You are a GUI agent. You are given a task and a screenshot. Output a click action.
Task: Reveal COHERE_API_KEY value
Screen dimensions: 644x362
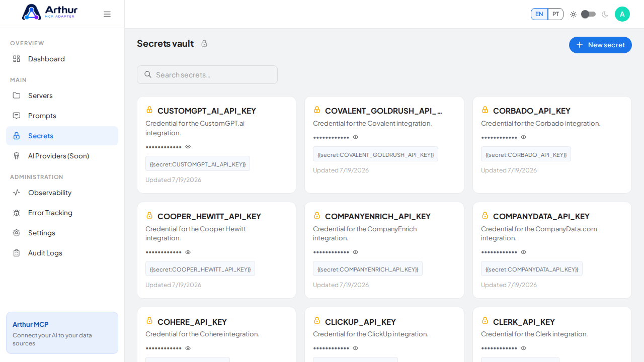coord(188,348)
